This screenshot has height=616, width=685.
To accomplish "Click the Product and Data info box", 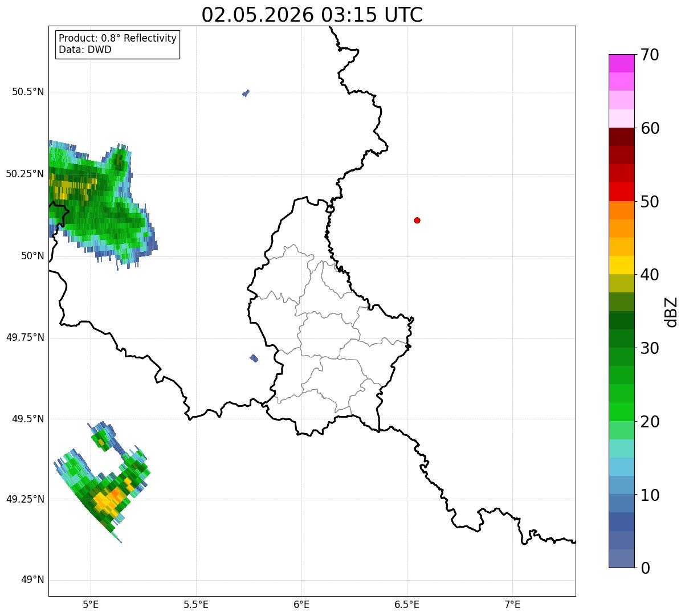I will click(x=117, y=44).
